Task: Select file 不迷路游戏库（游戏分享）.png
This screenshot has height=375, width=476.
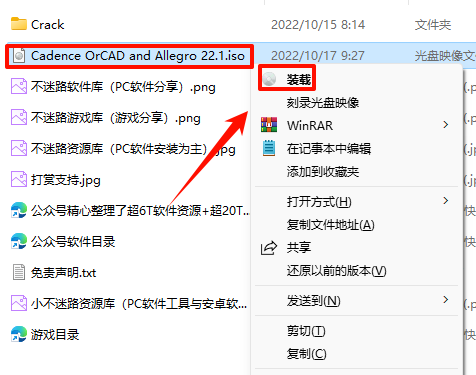Action: pyautogui.click(x=116, y=118)
